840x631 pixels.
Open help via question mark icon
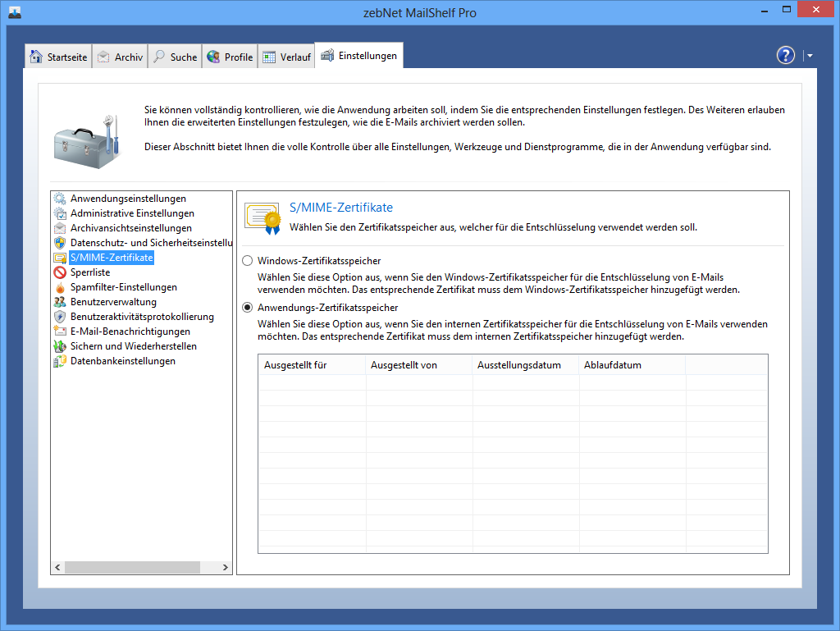click(x=785, y=55)
